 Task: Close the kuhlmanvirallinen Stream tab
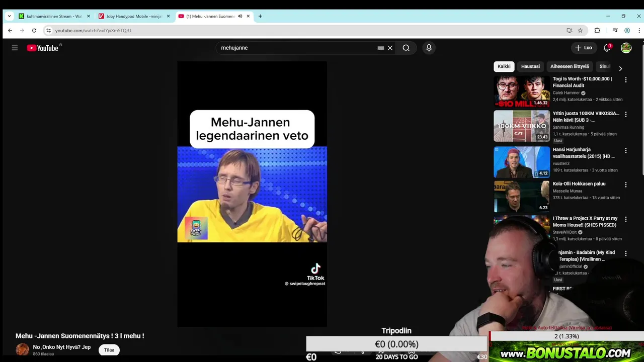point(89,16)
